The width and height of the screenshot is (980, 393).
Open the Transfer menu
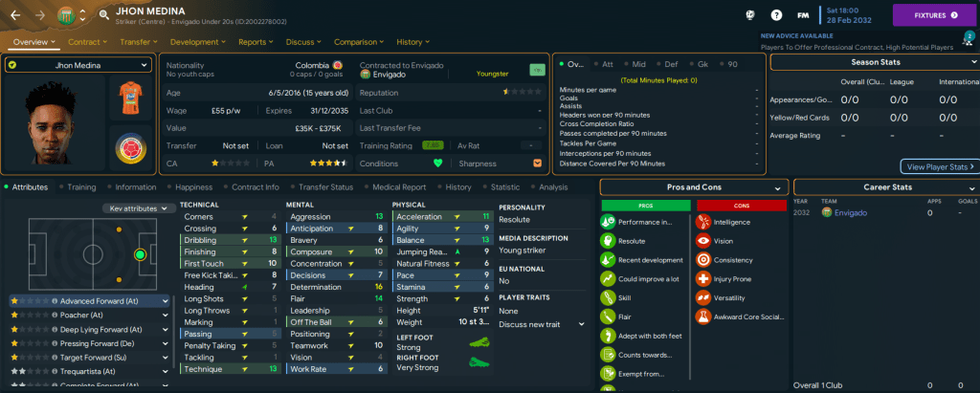tap(140, 42)
